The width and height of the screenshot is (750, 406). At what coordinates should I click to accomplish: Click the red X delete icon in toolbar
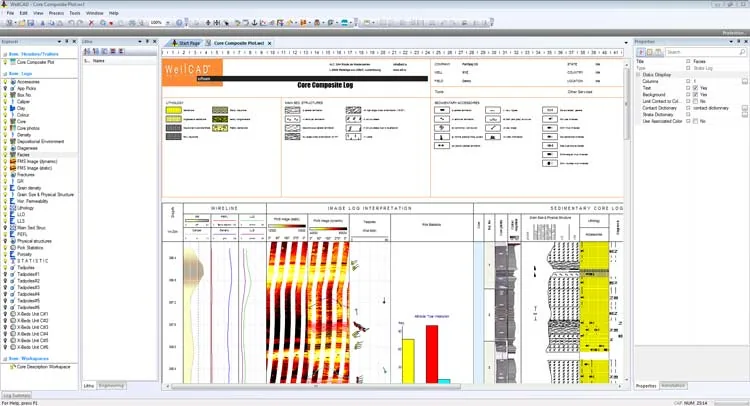pyautogui.click(x=91, y=22)
